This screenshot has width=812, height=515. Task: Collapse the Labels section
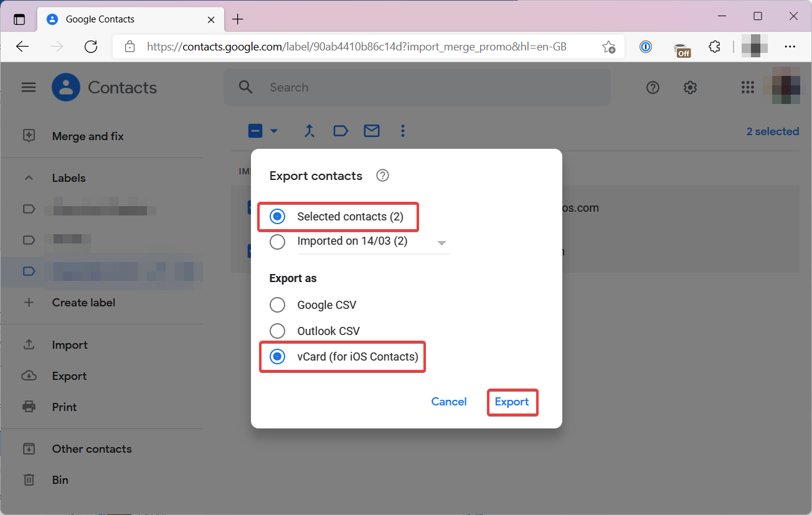[29, 178]
